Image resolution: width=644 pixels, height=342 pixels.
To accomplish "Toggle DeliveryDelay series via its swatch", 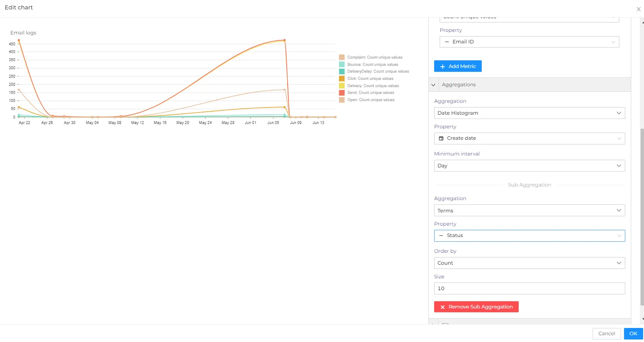I will 342,71.
